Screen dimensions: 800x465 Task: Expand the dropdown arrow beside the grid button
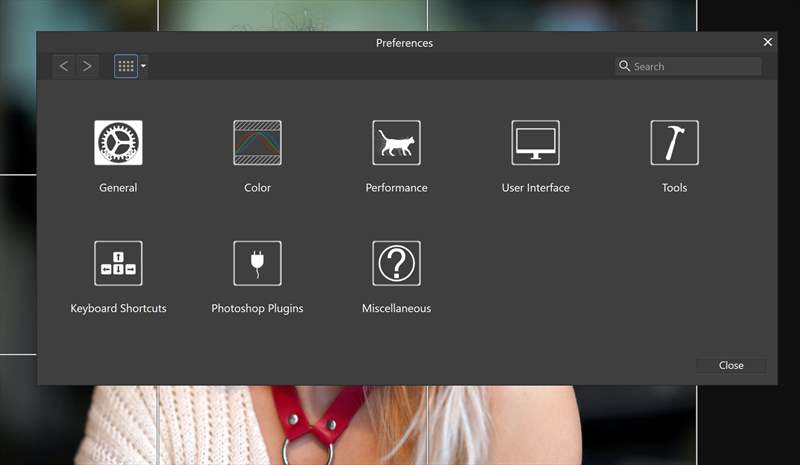(x=143, y=66)
